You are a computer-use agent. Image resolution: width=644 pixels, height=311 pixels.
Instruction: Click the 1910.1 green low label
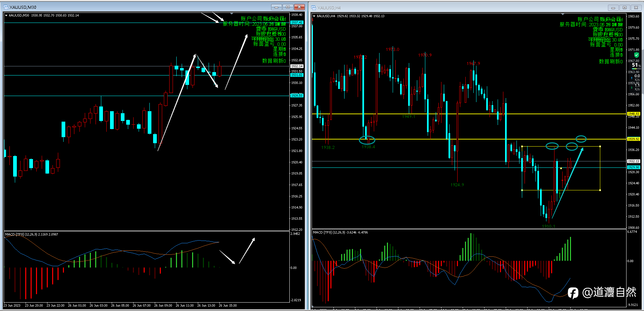pos(548,226)
